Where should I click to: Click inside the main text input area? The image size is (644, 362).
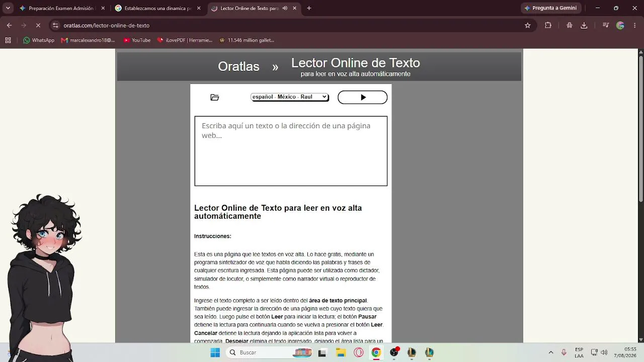click(x=291, y=151)
